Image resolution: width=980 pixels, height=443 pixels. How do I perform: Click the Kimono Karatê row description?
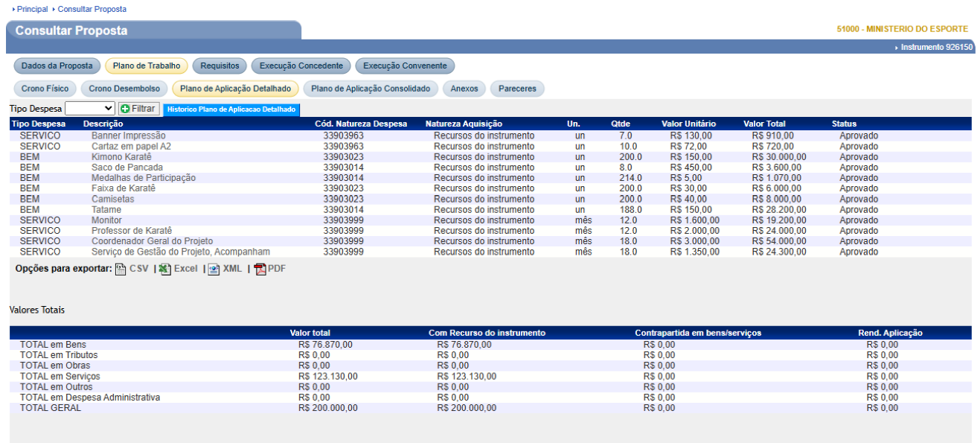click(x=121, y=157)
